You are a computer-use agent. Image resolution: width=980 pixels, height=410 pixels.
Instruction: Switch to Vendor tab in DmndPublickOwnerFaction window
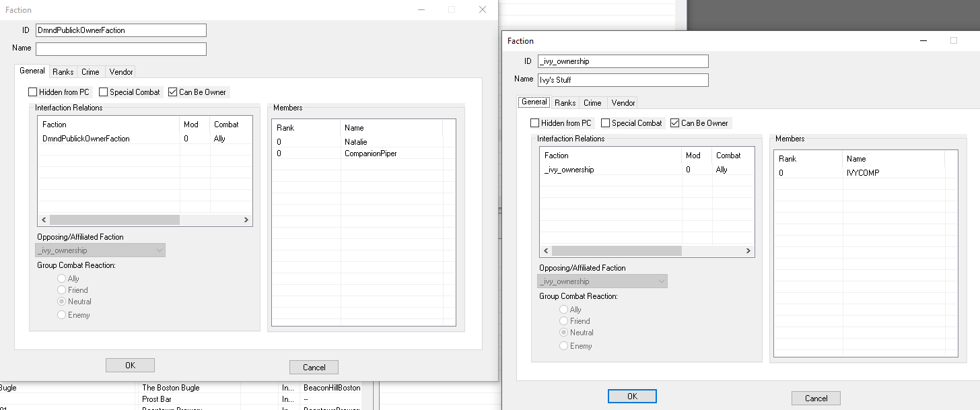(121, 72)
